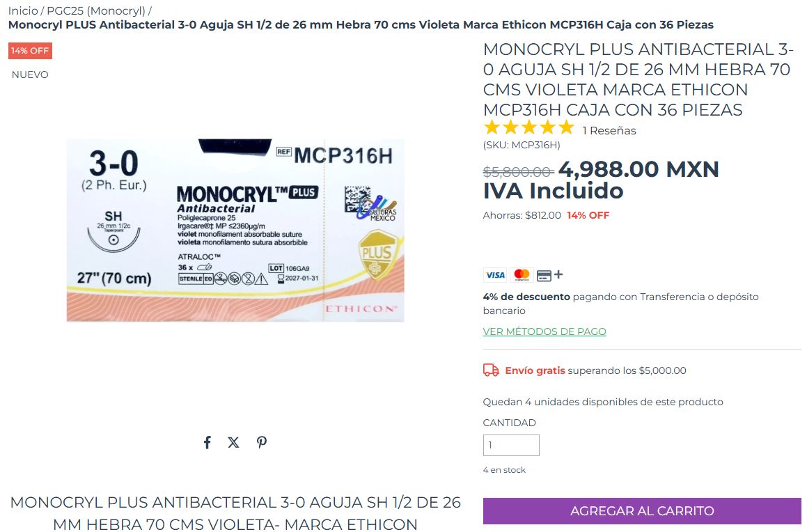This screenshot has width=807, height=532.
Task: Click the free shipping truck icon
Action: click(x=490, y=370)
